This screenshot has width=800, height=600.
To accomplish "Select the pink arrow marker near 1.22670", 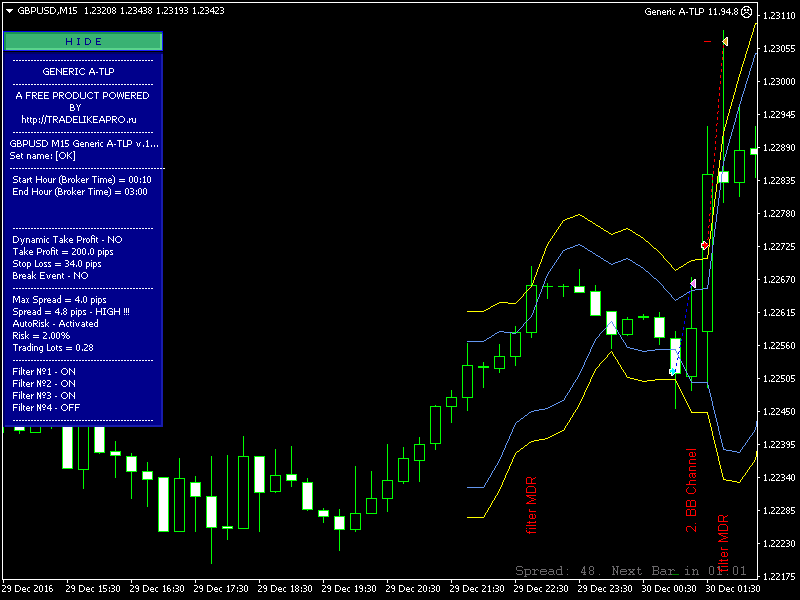I will [693, 283].
